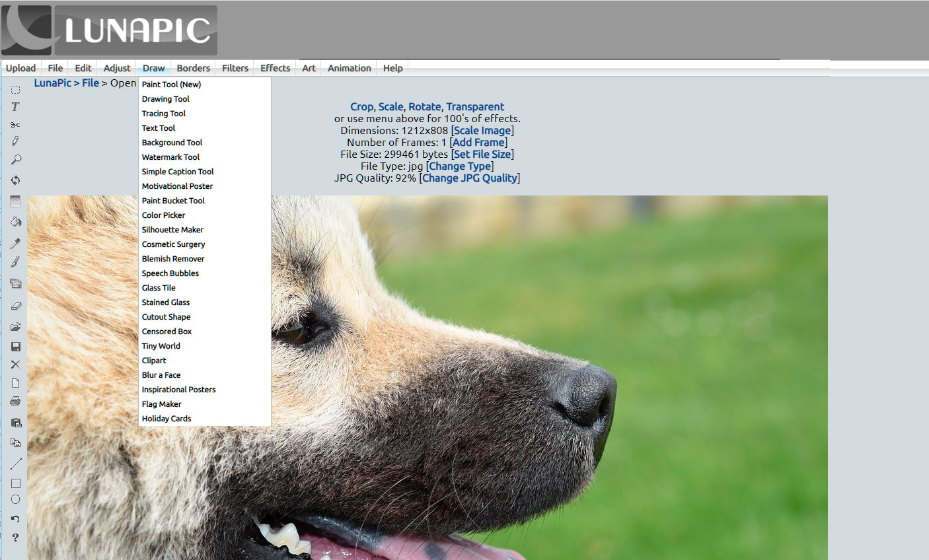Image resolution: width=929 pixels, height=560 pixels.
Task: Select the Text tool icon in sidebar
Action: (x=15, y=107)
